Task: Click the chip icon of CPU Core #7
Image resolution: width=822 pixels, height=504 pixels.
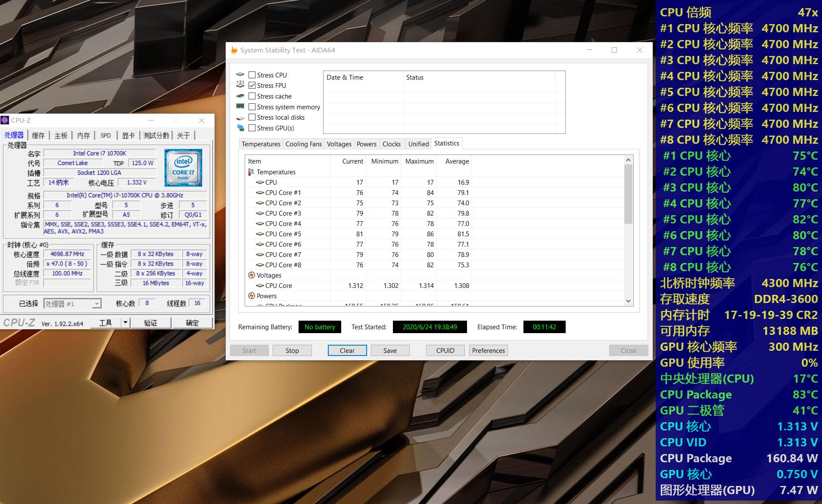Action: pyautogui.click(x=260, y=254)
